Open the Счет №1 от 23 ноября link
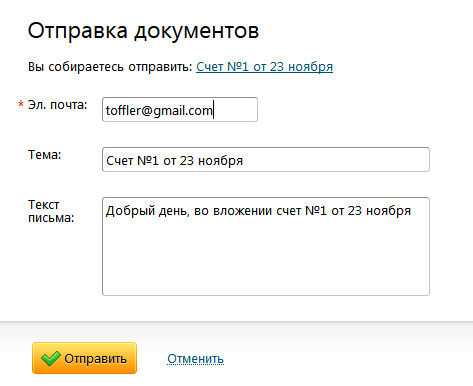Screen dimensions: 473x386 [x=264, y=67]
